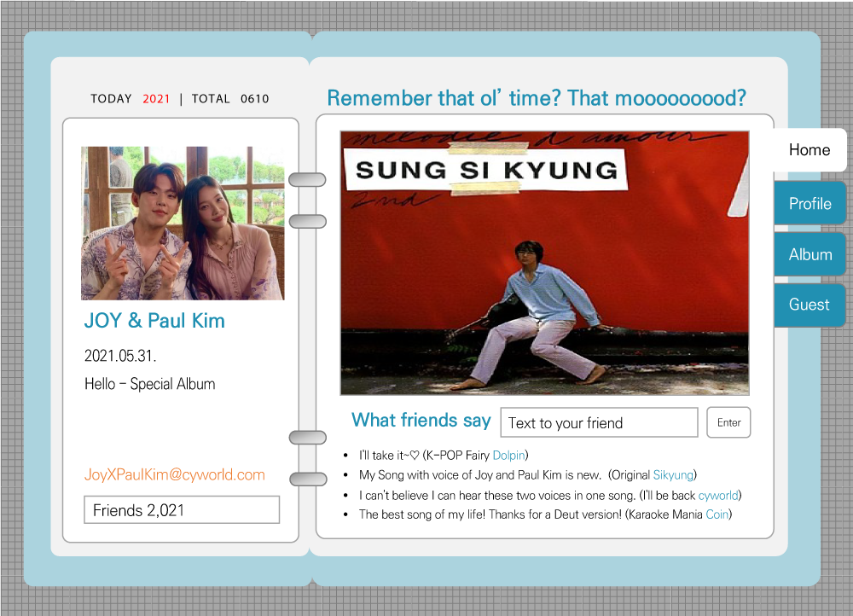
Task: Open the Sung Si Kyung album image
Action: point(544,263)
